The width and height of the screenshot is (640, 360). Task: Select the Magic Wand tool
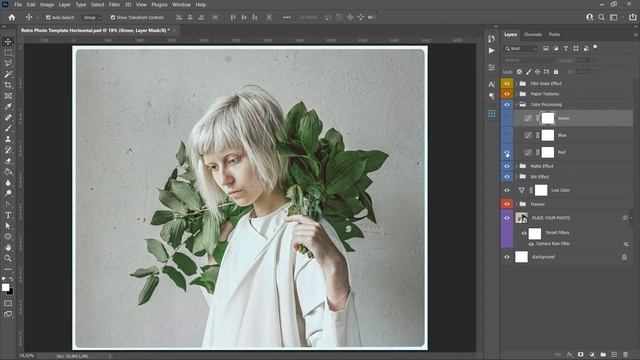pos(8,74)
